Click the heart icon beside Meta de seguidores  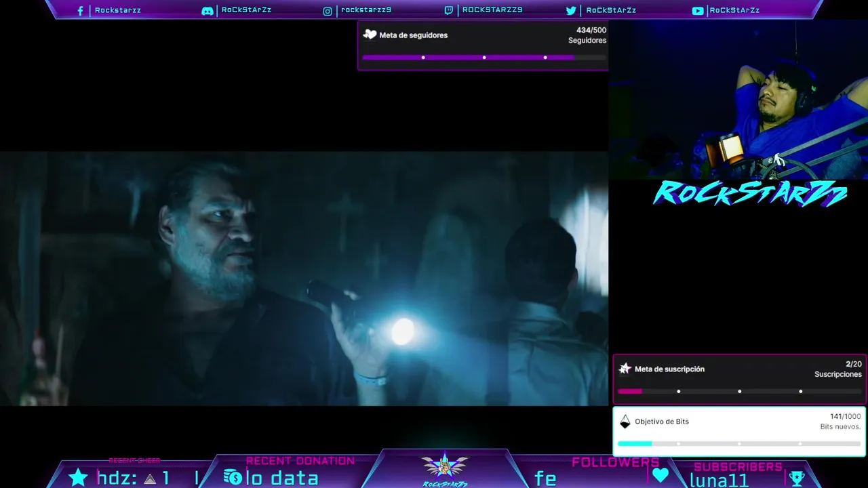coord(370,35)
